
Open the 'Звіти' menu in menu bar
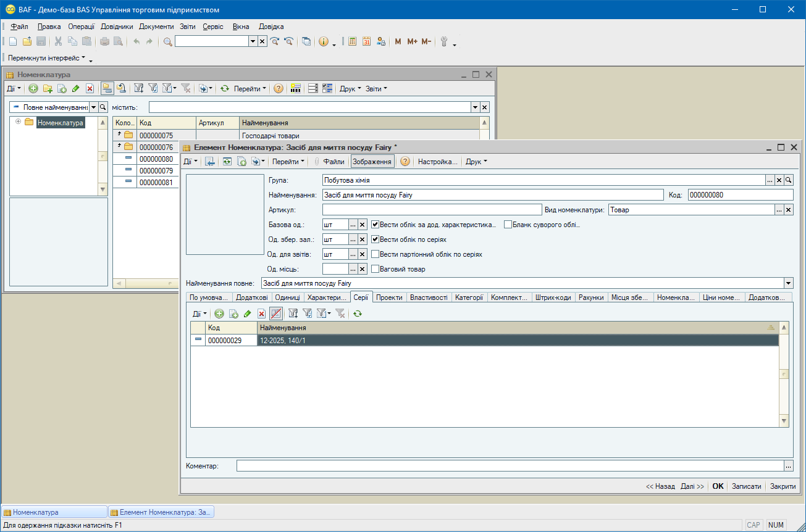pyautogui.click(x=188, y=27)
